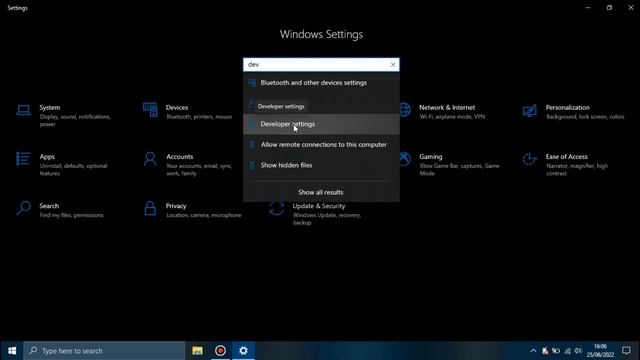Show hidden system tray icons chevron
Screen dimensions: 640x360
533,351
